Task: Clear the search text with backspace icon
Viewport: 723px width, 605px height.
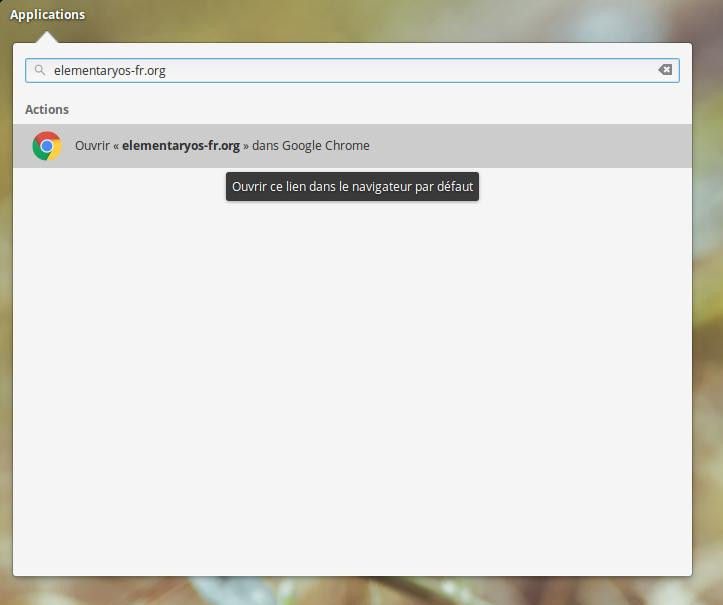Action: (x=665, y=70)
